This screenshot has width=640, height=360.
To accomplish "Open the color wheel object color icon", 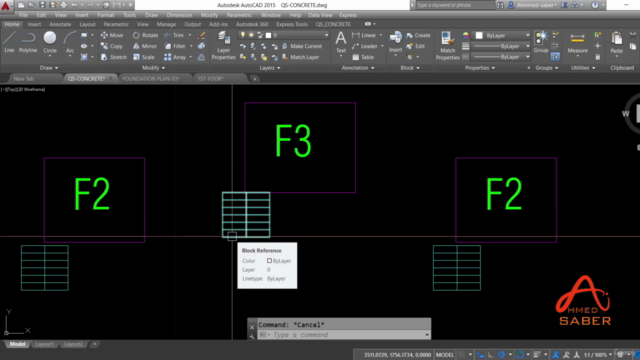I will pyautogui.click(x=465, y=36).
